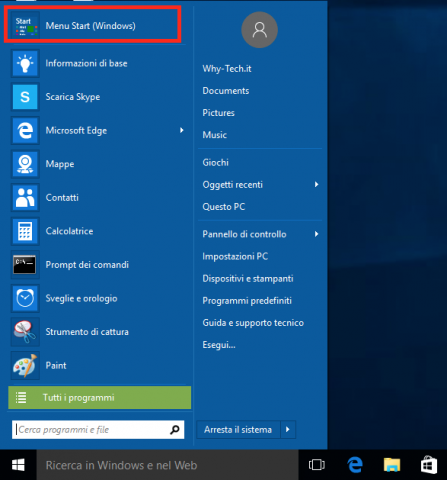Viewport: 447px width, 480px height.
Task: Launch the Calcolatrice calculator icon
Action: (25, 231)
